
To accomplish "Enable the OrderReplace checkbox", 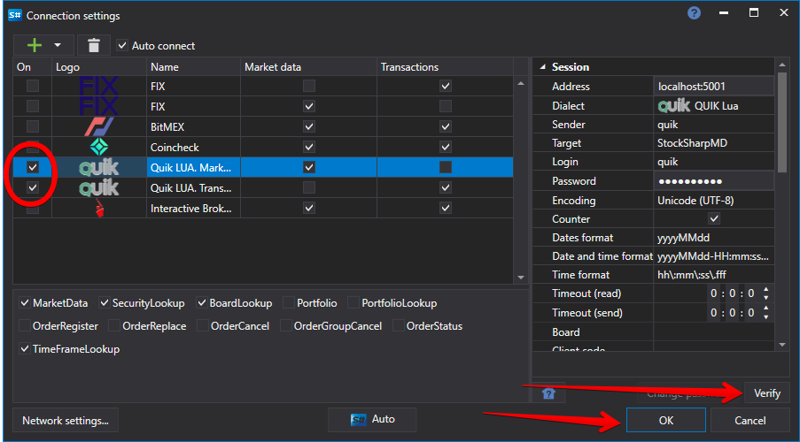I will coord(114,326).
